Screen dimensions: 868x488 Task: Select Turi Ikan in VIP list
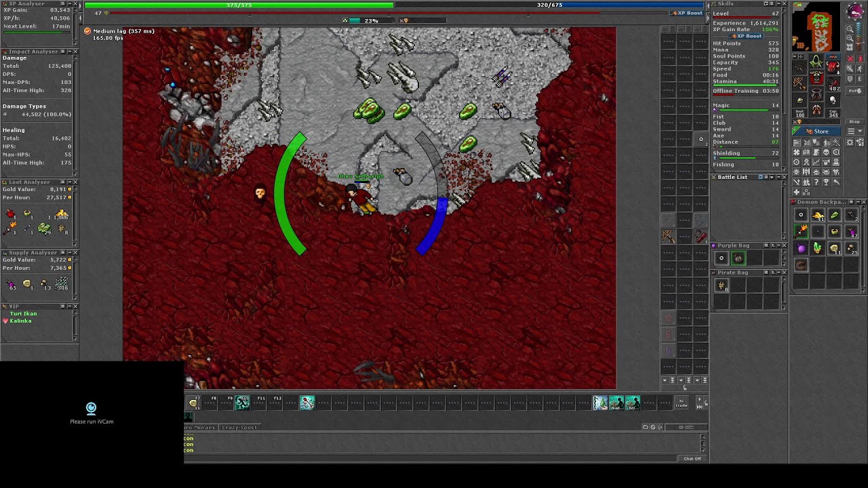click(24, 314)
